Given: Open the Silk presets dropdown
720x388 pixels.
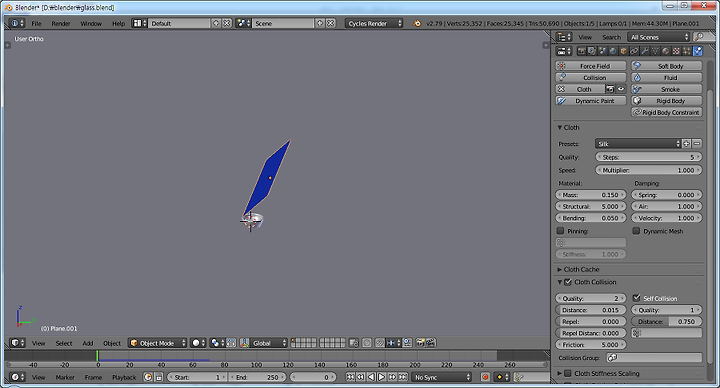Looking at the screenshot, I should coord(638,144).
